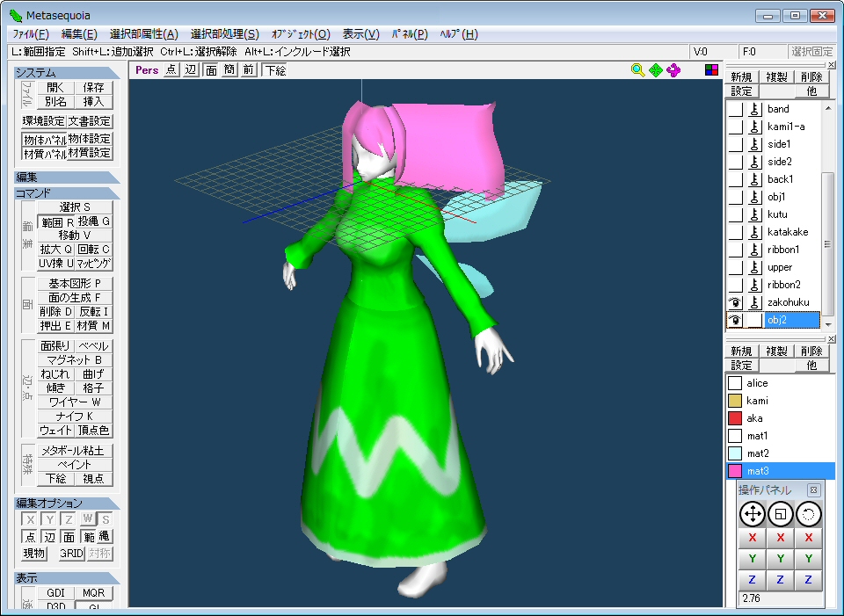Click the 2.76 value field in 操作パネル

[781, 598]
